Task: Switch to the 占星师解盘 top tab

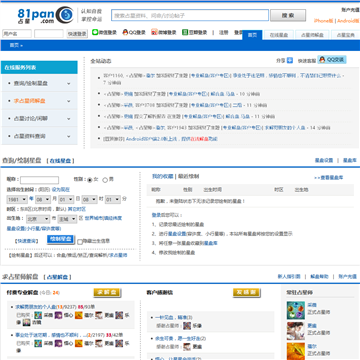Action: click(312, 35)
